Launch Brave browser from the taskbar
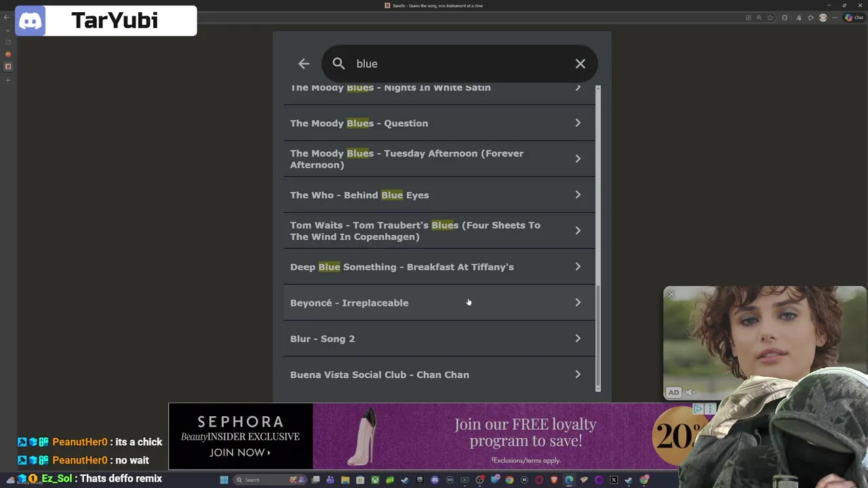The image size is (868, 488). 554,480
